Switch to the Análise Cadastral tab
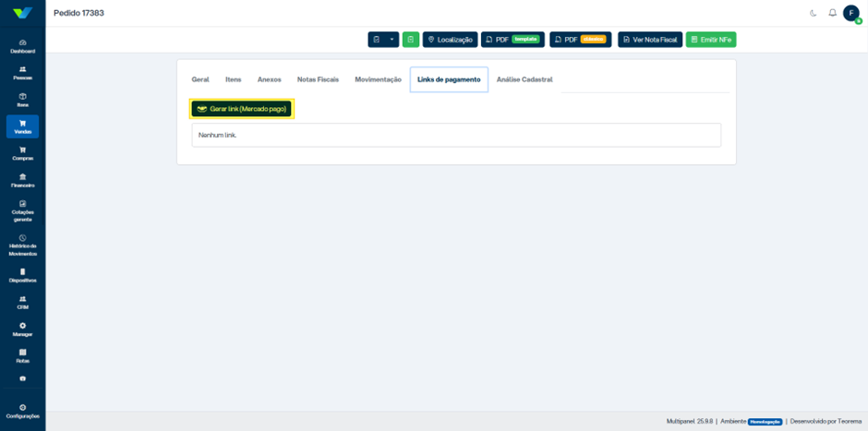The height and width of the screenshot is (431, 868). (x=524, y=79)
